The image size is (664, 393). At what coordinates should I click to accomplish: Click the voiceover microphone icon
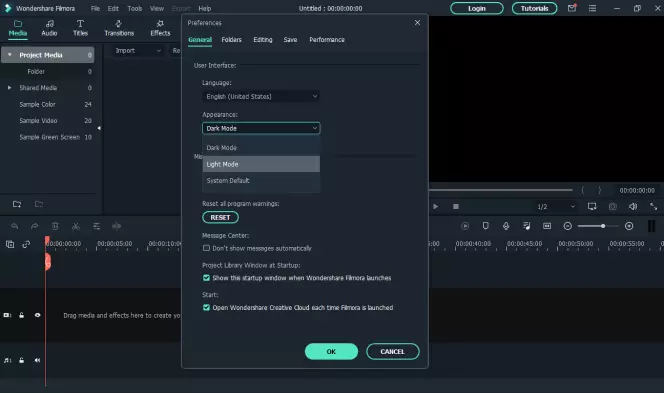[x=506, y=226]
